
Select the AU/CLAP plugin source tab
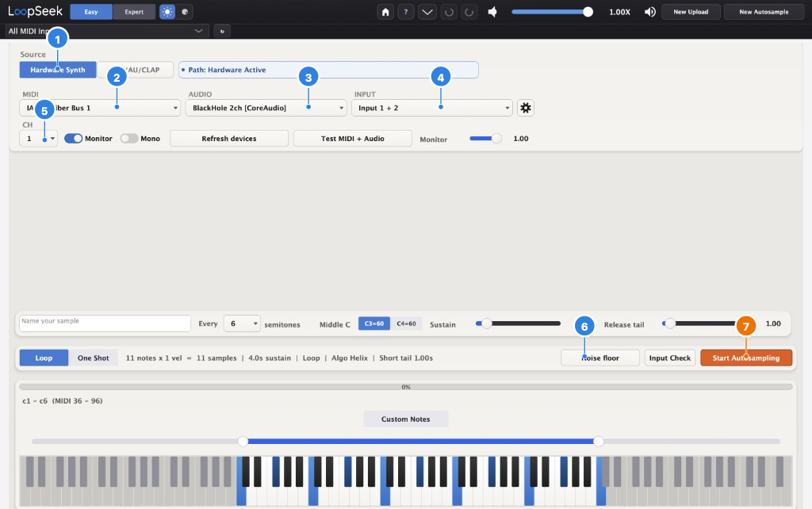[x=135, y=70]
